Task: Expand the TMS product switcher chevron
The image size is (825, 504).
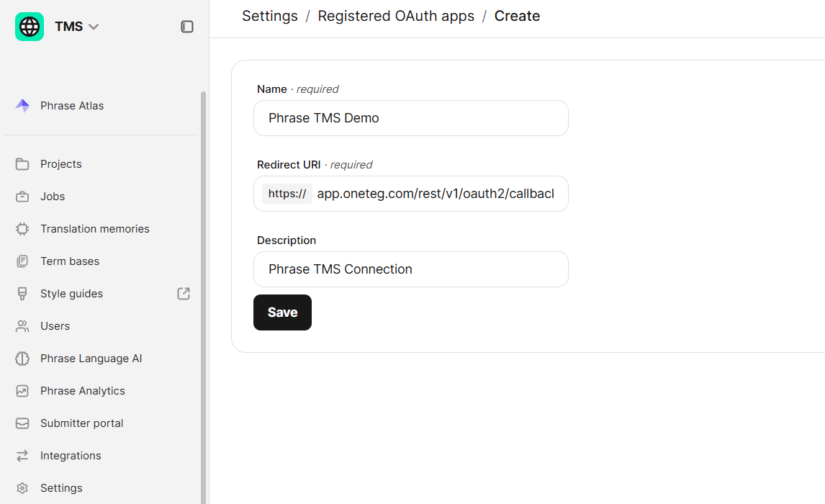Action: 94,27
